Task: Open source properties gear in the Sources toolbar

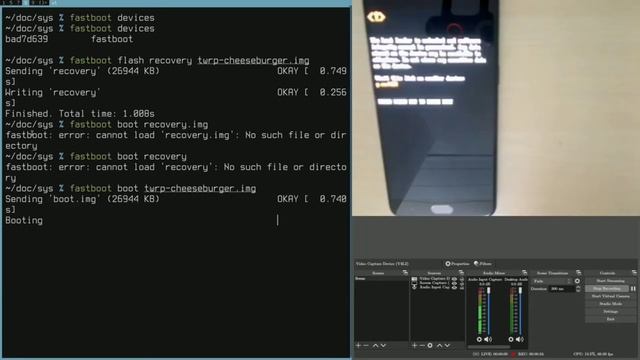Action: [430, 346]
